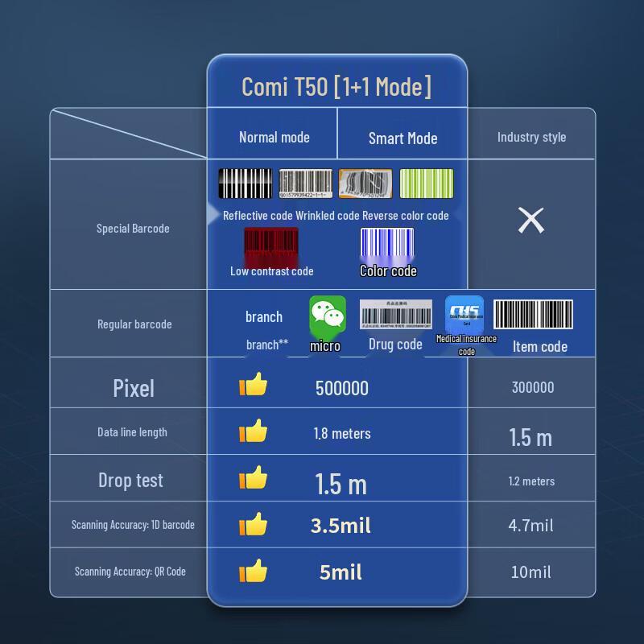Click Scanning Accuracy: QR Code label
Screen dimensions: 644x644
(x=130, y=572)
